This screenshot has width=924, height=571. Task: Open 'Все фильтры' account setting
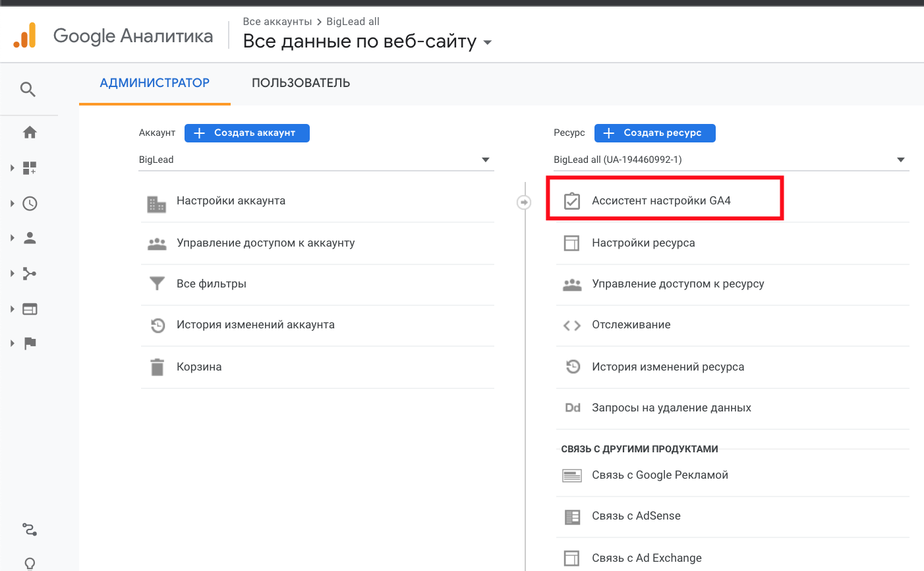(x=211, y=284)
